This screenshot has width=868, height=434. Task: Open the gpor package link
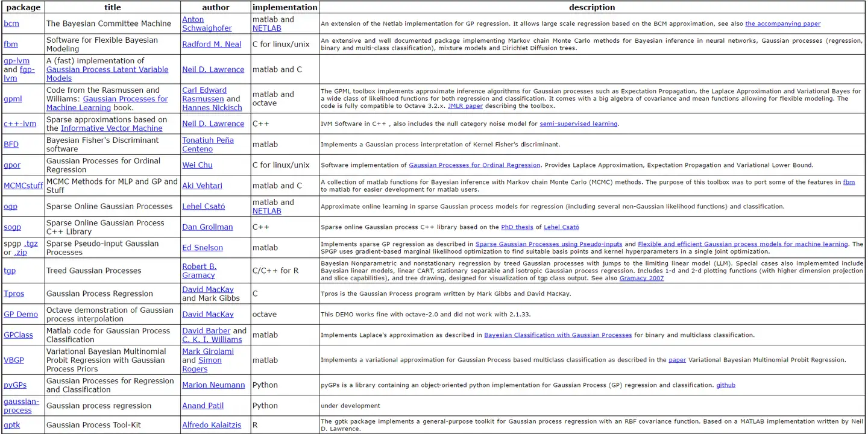[12, 165]
